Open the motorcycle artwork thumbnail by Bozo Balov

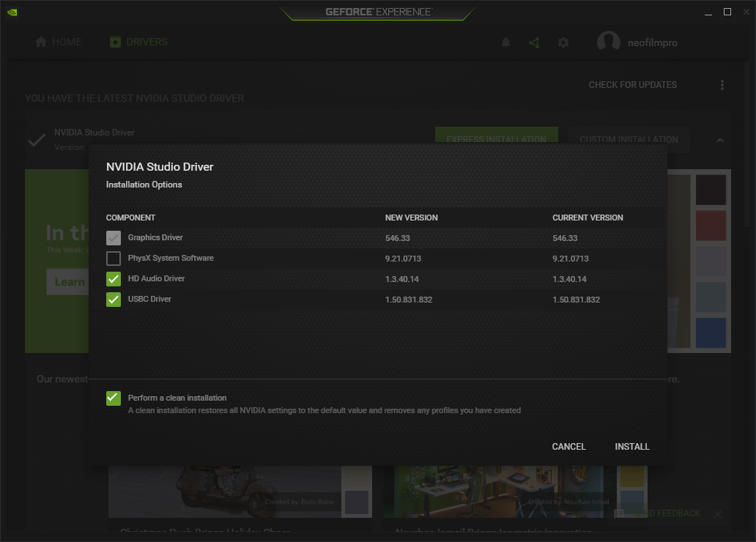pyautogui.click(x=224, y=491)
